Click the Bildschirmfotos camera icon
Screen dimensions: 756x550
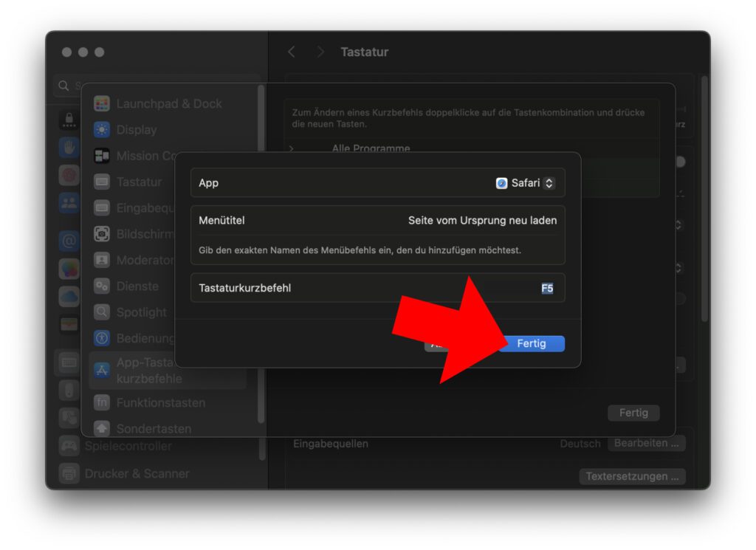[102, 234]
